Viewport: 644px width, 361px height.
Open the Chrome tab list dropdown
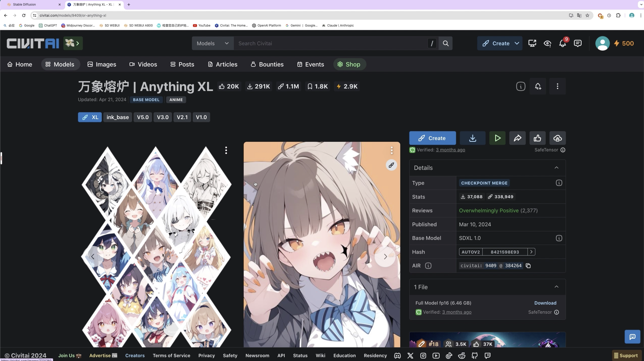[641, 4]
